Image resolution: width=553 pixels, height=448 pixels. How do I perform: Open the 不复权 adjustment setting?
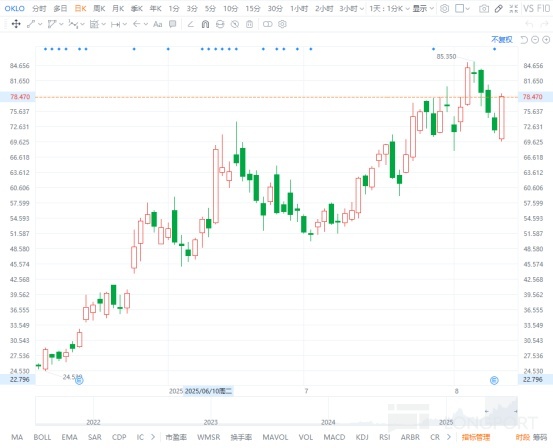coord(502,40)
